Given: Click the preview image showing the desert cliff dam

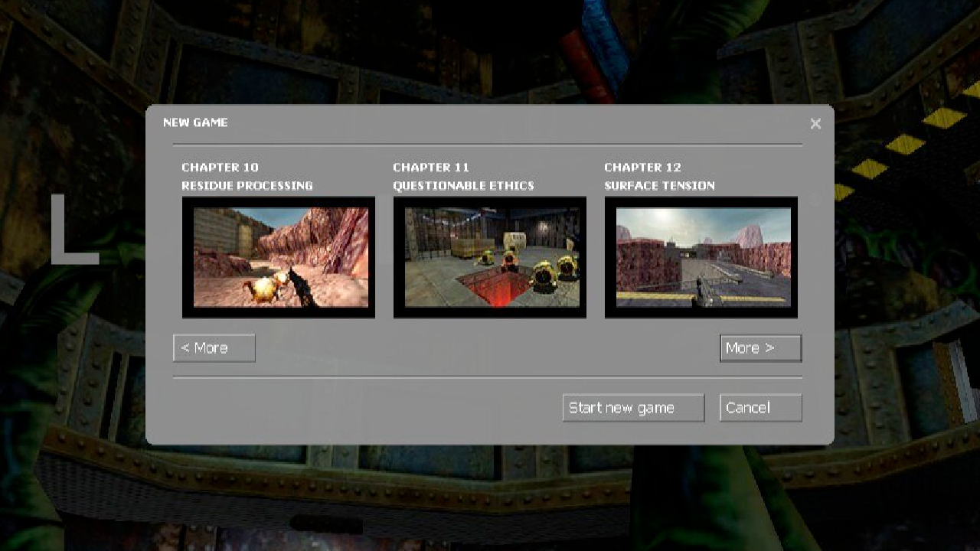Looking at the screenshot, I should [x=701, y=256].
